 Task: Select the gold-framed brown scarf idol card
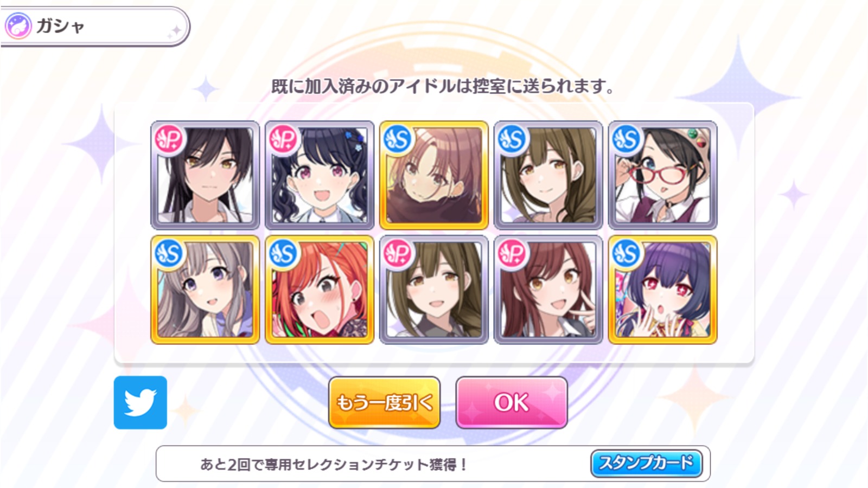[434, 175]
